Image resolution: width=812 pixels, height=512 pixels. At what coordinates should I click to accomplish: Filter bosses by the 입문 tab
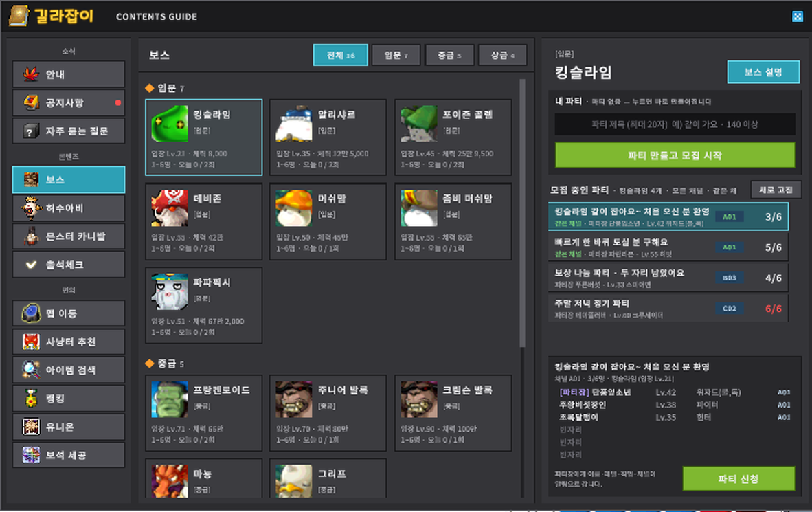396,55
